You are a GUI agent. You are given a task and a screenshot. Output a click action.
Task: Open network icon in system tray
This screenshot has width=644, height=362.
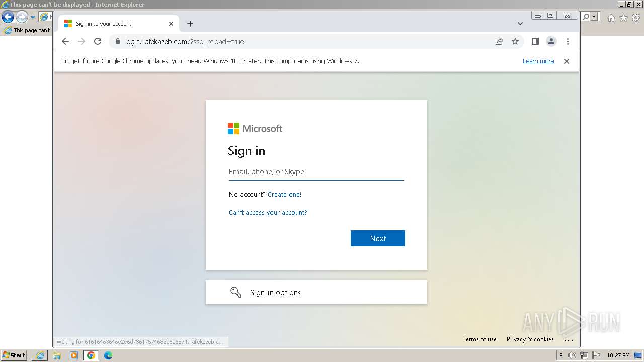coord(584,355)
